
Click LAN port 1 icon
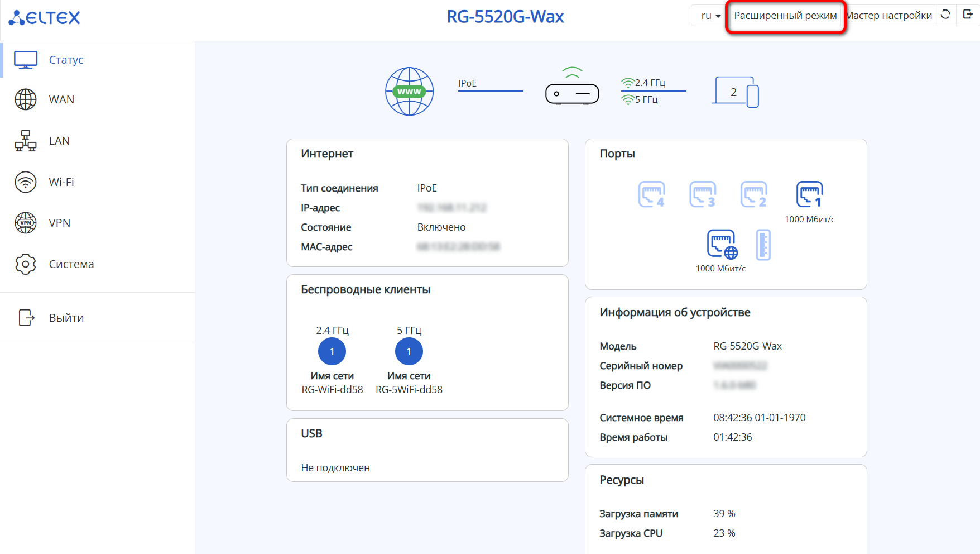pyautogui.click(x=810, y=194)
